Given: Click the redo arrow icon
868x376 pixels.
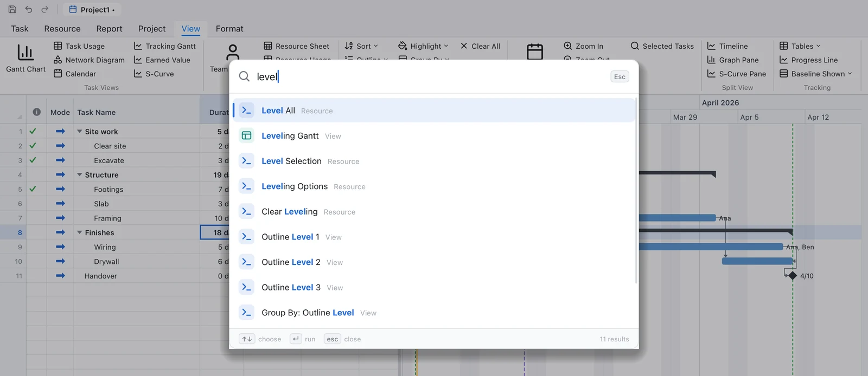Looking at the screenshot, I should (45, 9).
